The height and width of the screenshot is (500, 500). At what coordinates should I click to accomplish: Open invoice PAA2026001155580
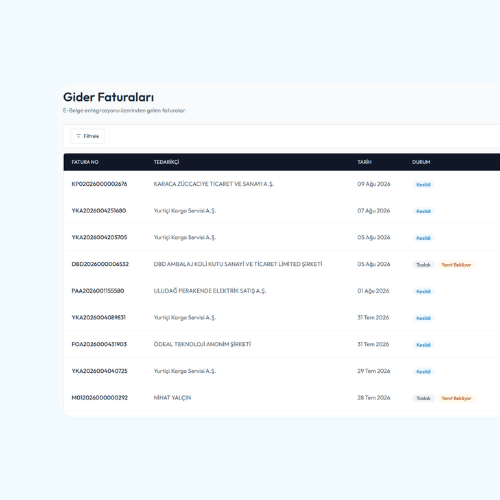[98, 291]
